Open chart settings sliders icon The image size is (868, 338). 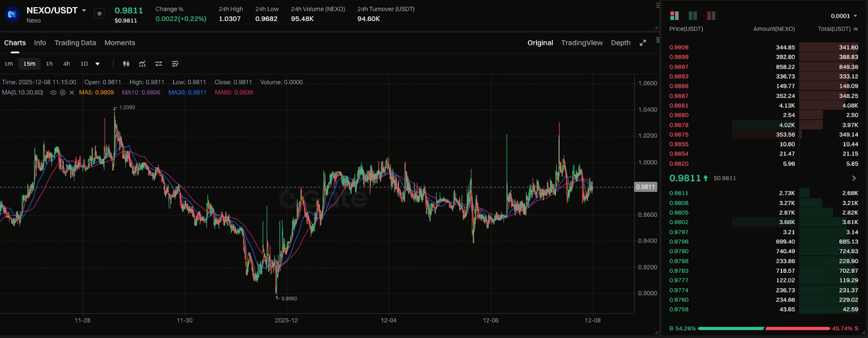(158, 64)
